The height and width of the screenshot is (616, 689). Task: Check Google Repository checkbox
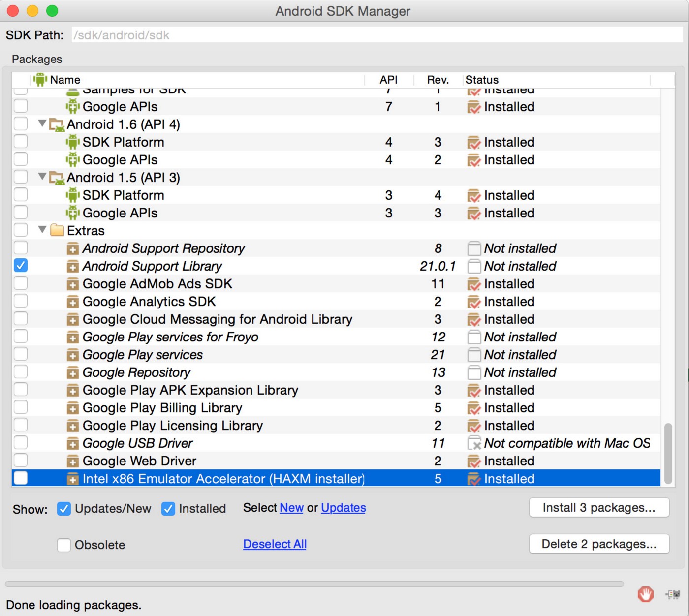pyautogui.click(x=21, y=372)
